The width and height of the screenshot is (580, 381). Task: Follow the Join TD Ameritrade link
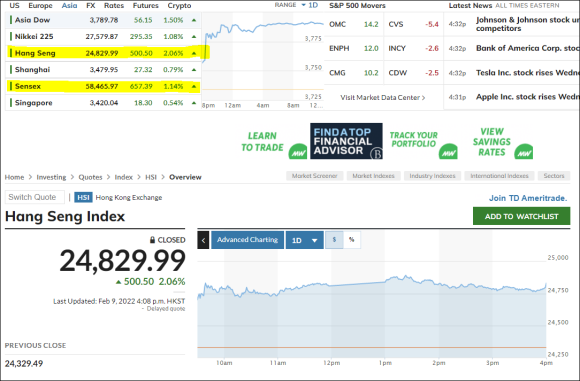pos(528,198)
